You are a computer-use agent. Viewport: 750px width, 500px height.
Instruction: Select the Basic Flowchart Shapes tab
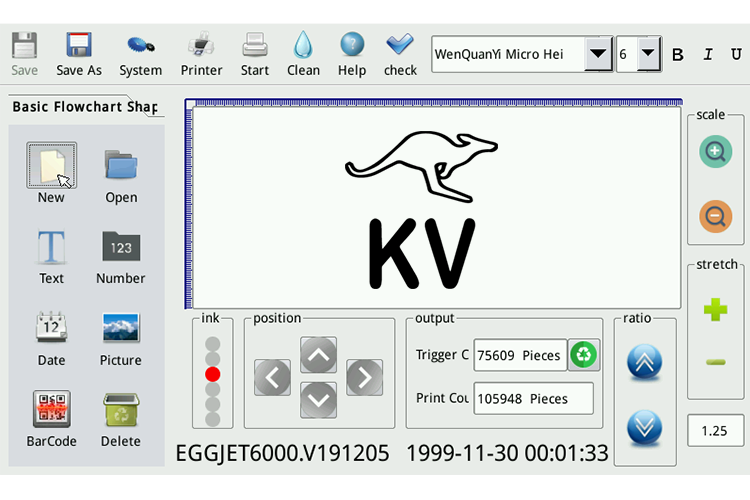[85, 106]
